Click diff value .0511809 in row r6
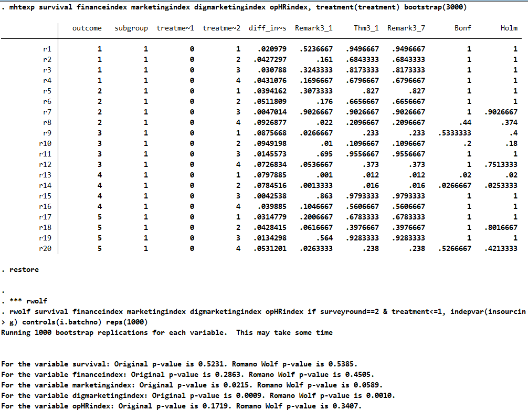This screenshot has height=420, width=528. click(270, 102)
